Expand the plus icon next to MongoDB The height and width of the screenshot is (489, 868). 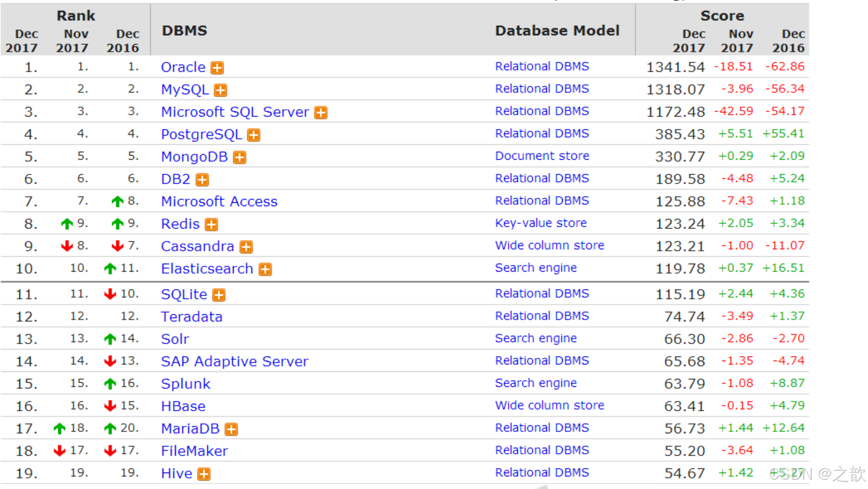(240, 157)
